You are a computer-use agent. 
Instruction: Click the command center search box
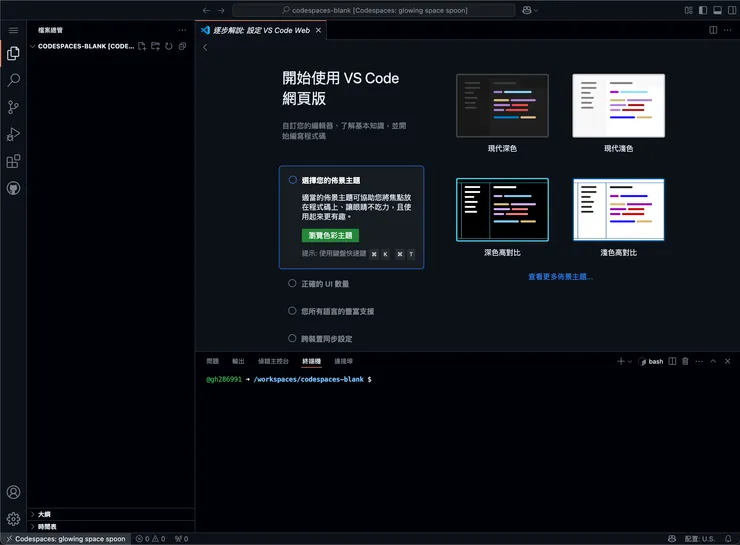click(x=374, y=10)
